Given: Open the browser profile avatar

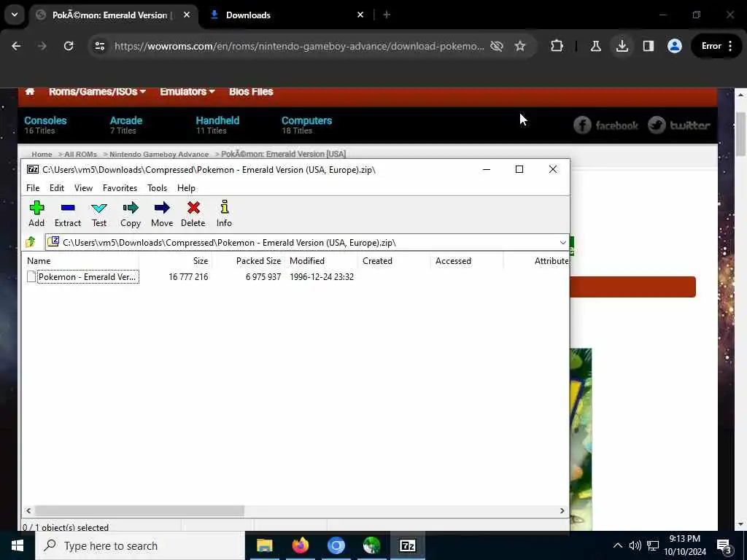Looking at the screenshot, I should click(x=675, y=46).
